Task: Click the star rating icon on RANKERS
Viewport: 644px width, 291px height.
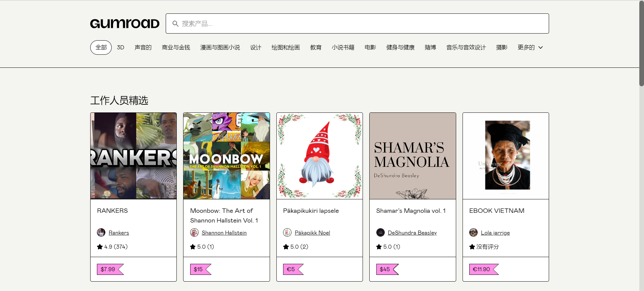Action: coord(100,247)
